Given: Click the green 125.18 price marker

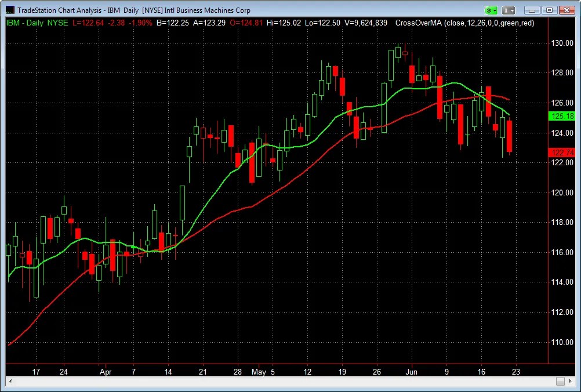Looking at the screenshot, I should pyautogui.click(x=561, y=117).
